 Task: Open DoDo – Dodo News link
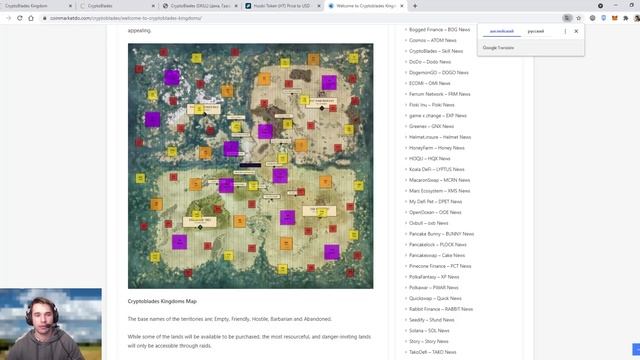tap(430, 62)
